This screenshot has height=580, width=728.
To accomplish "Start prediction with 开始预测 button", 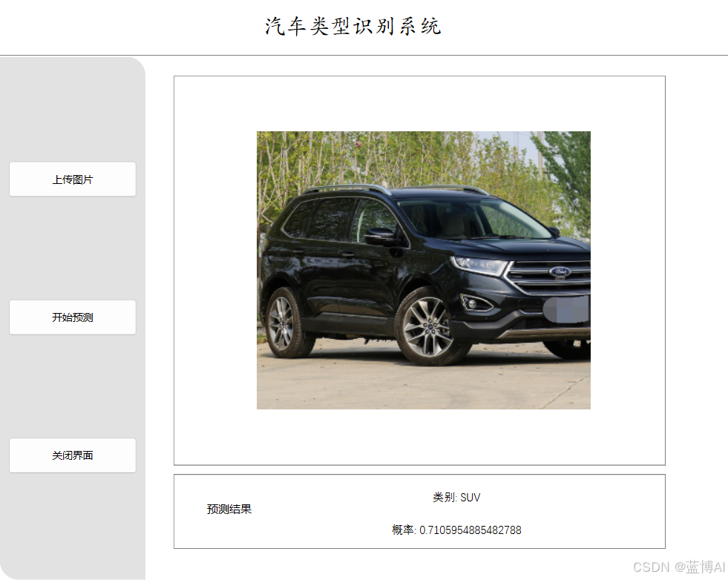I will click(x=73, y=317).
